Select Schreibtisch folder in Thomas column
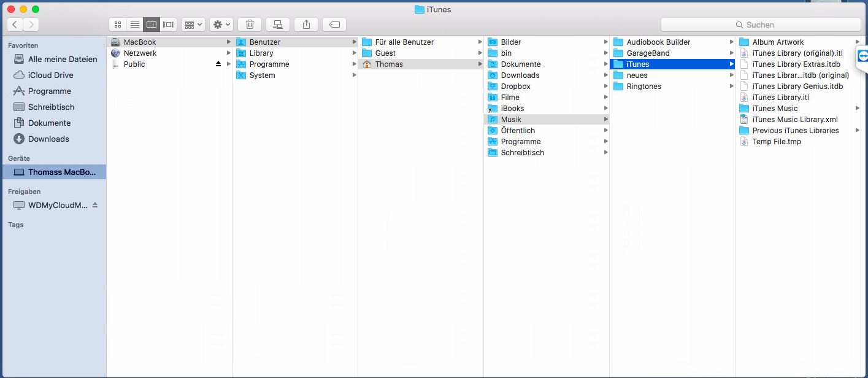Image resolution: width=868 pixels, height=378 pixels. (x=547, y=152)
